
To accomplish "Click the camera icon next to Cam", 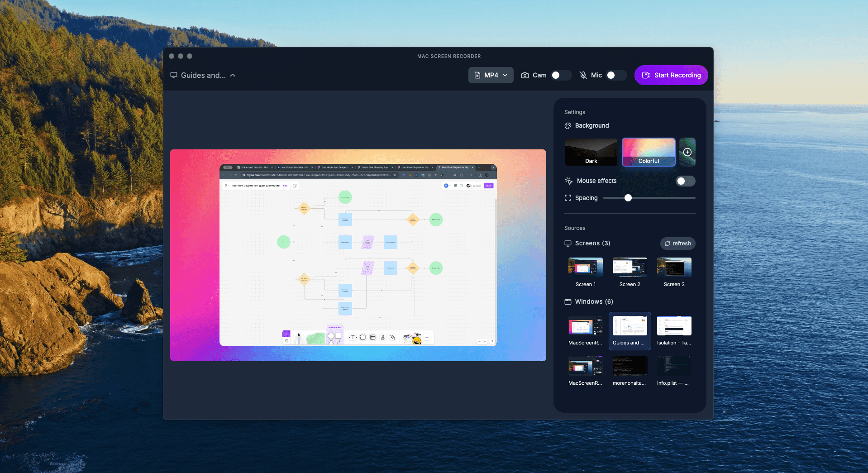I will click(525, 75).
